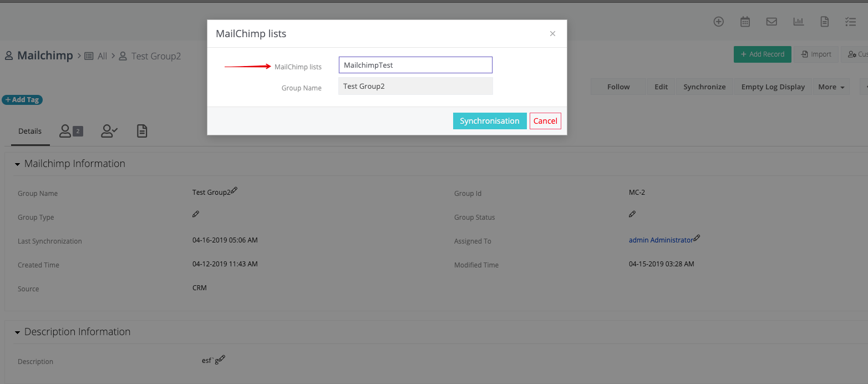
Task: Click the email envelope icon
Action: point(771,21)
